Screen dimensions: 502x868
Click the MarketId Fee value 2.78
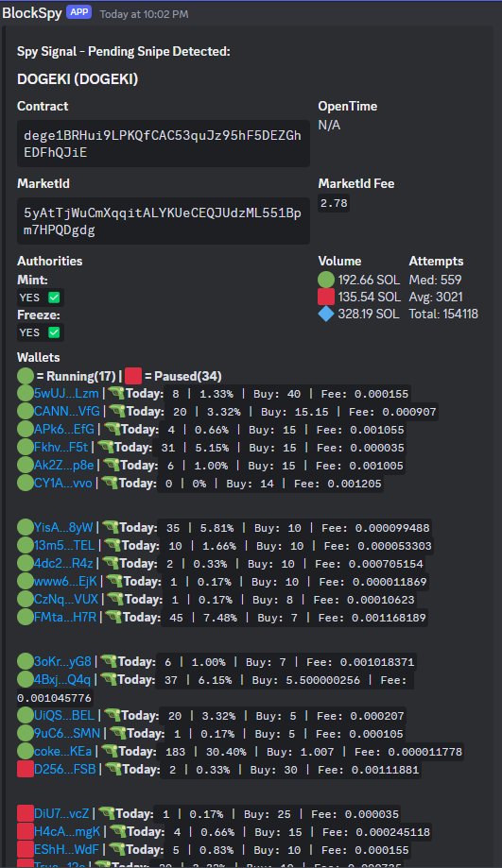click(334, 203)
